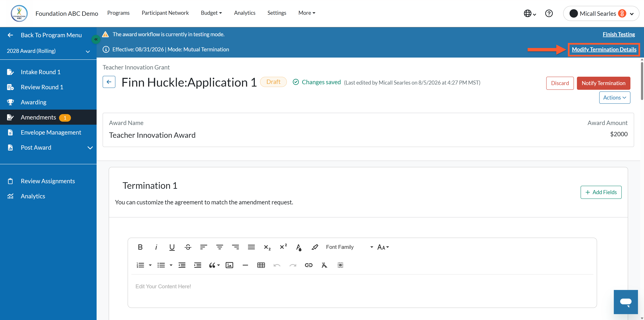The image size is (644, 320).
Task: Insert a table into the editor
Action: (x=261, y=265)
